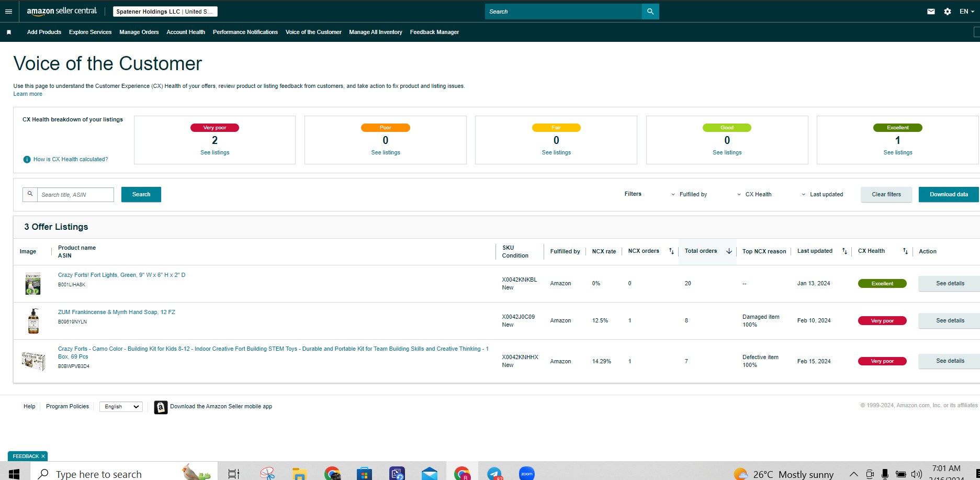The image size is (980, 480).
Task: Sort by NCX orders column arrows
Action: point(671,251)
